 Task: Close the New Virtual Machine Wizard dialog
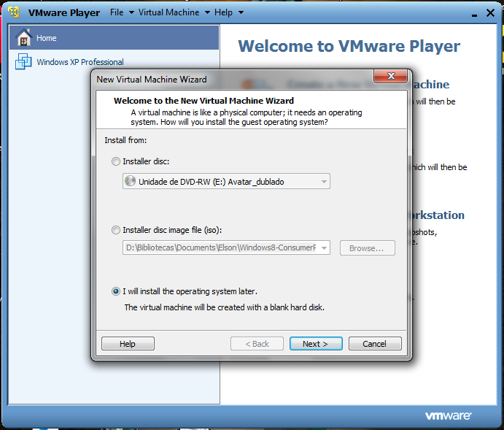391,76
